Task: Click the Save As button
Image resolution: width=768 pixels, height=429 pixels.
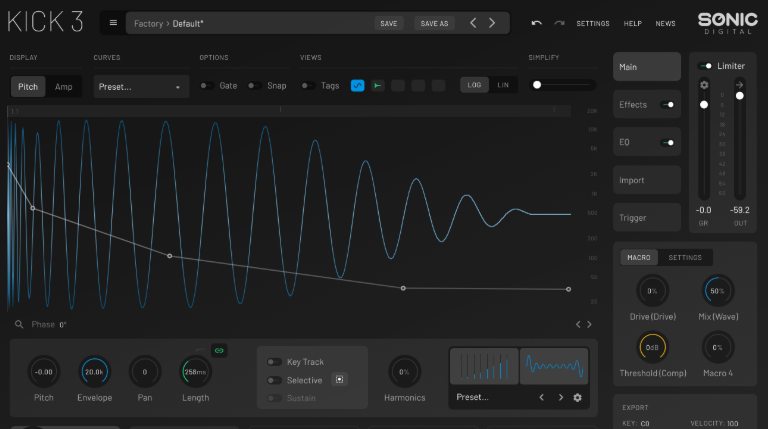Action: click(434, 23)
